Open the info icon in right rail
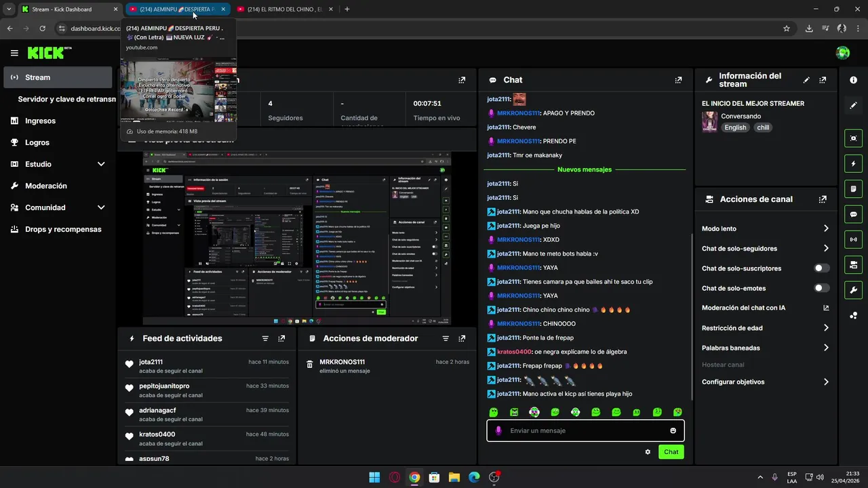 tap(854, 80)
